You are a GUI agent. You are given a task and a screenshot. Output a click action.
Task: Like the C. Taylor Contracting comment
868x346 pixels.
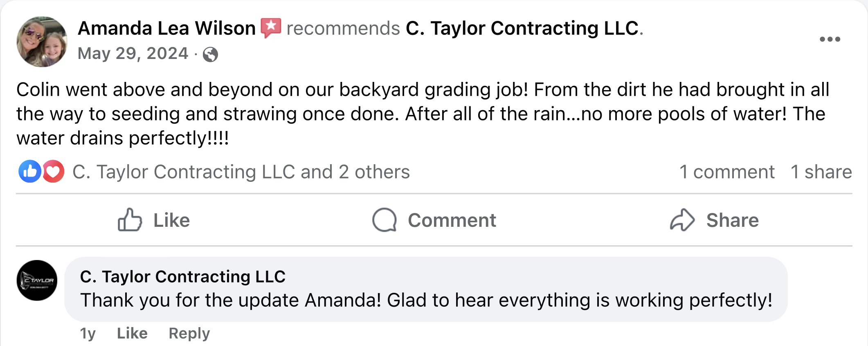tap(132, 333)
